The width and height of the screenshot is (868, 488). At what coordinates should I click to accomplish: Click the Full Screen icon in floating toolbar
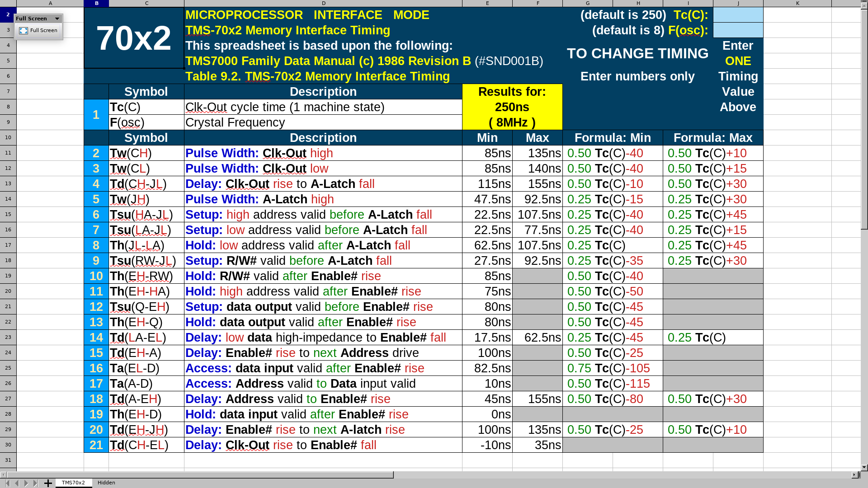pyautogui.click(x=24, y=30)
